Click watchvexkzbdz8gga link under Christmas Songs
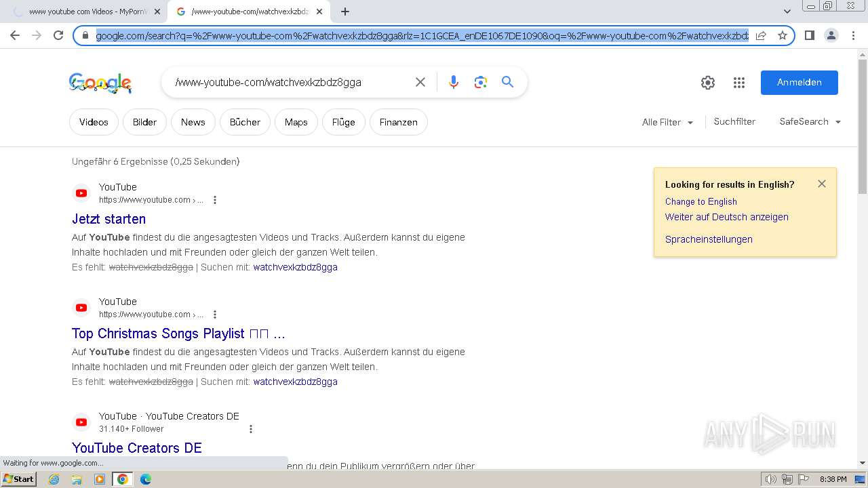The height and width of the screenshot is (488, 868). (295, 382)
